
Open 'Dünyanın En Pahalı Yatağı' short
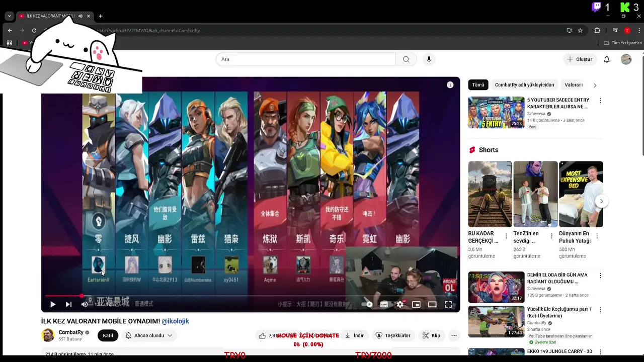pyautogui.click(x=581, y=194)
